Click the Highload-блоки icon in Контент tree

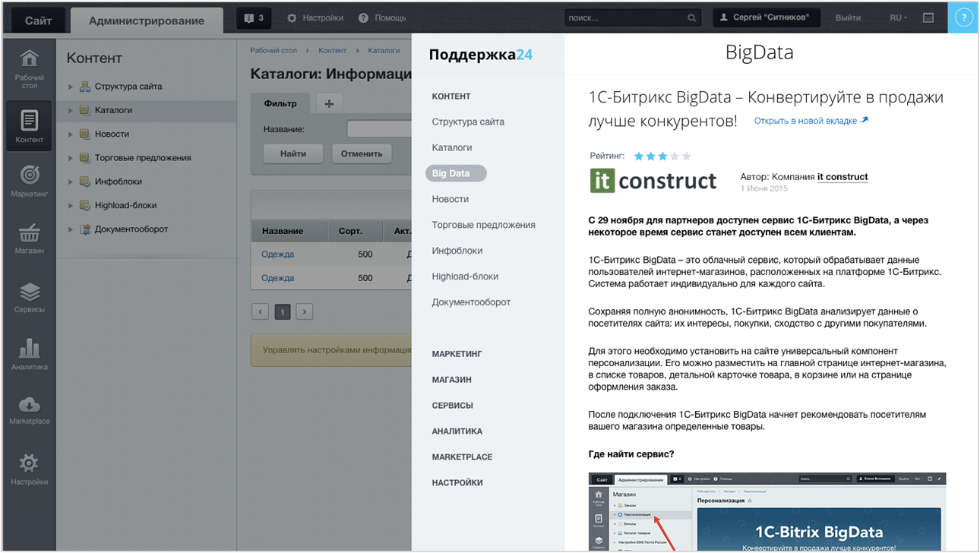pyautogui.click(x=85, y=205)
